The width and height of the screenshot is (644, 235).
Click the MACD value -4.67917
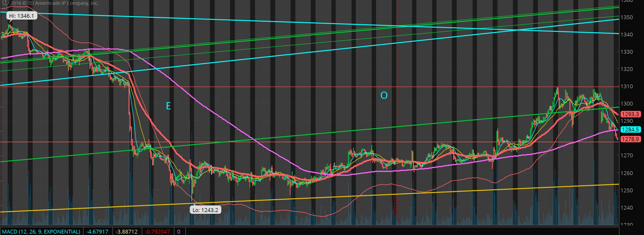97,231
